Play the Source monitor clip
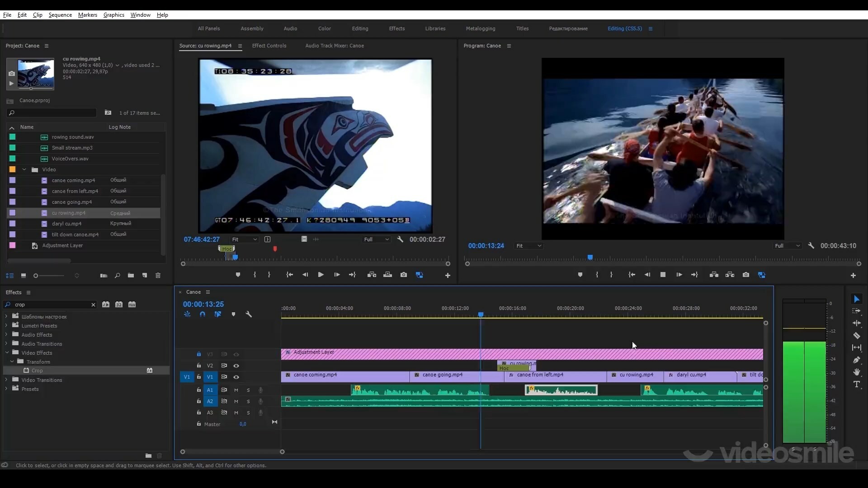Viewport: 868px width, 488px height. (321, 275)
